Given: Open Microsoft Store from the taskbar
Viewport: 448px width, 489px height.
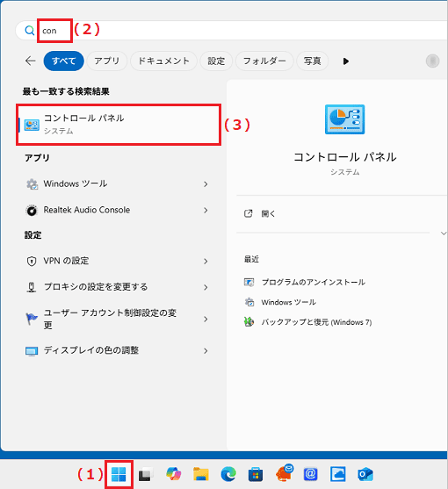Looking at the screenshot, I should (256, 474).
